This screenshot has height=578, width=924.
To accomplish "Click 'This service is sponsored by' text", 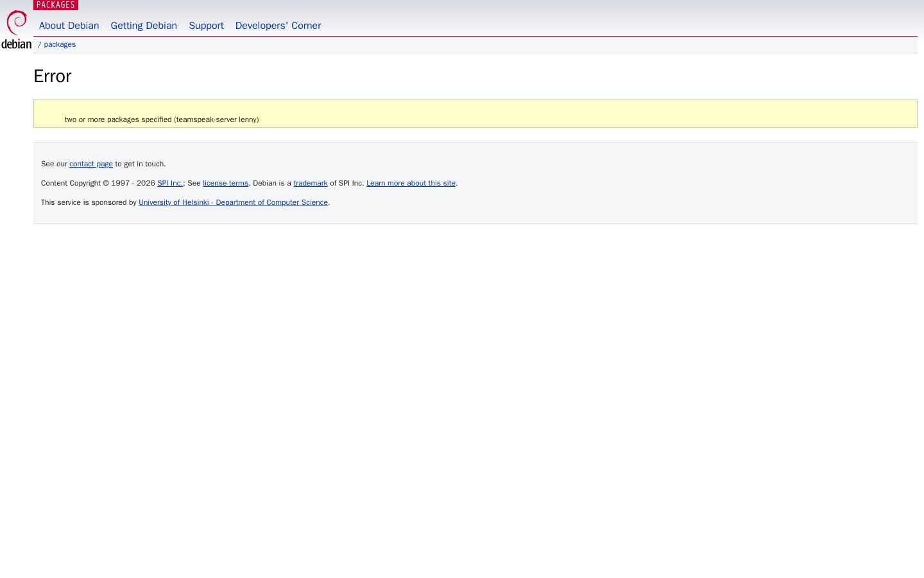I will 89,202.
